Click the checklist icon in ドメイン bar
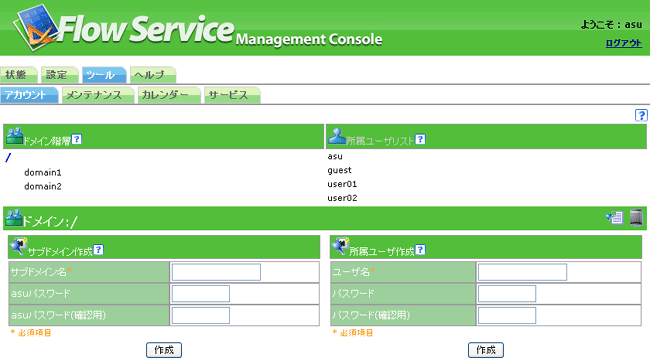Screen dimensions: 650x361 614,217
